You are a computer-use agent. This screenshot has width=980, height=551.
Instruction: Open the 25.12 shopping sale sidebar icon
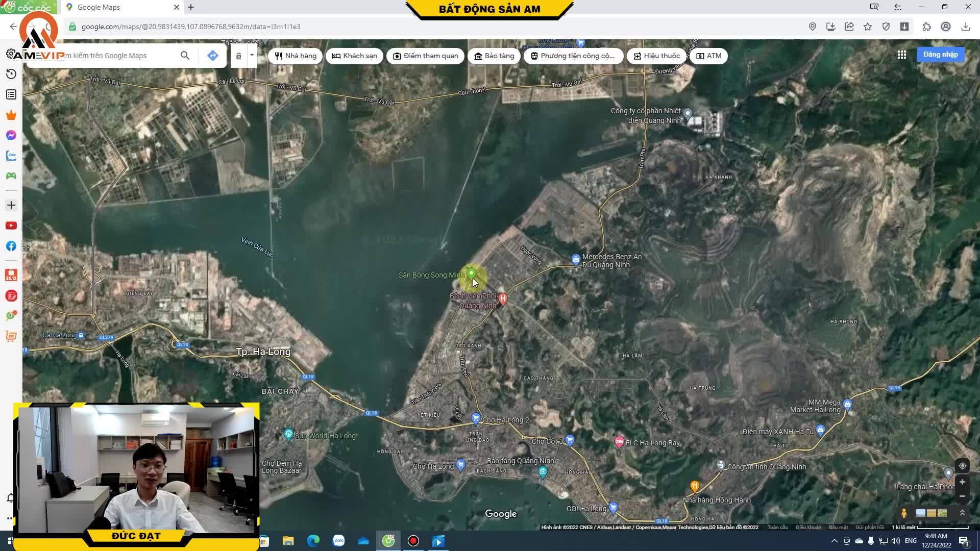(11, 275)
